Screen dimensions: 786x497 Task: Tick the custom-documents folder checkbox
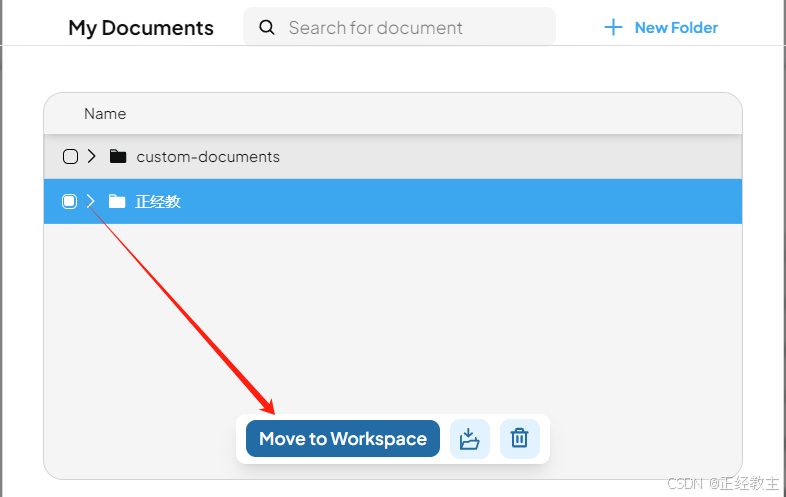click(x=70, y=156)
